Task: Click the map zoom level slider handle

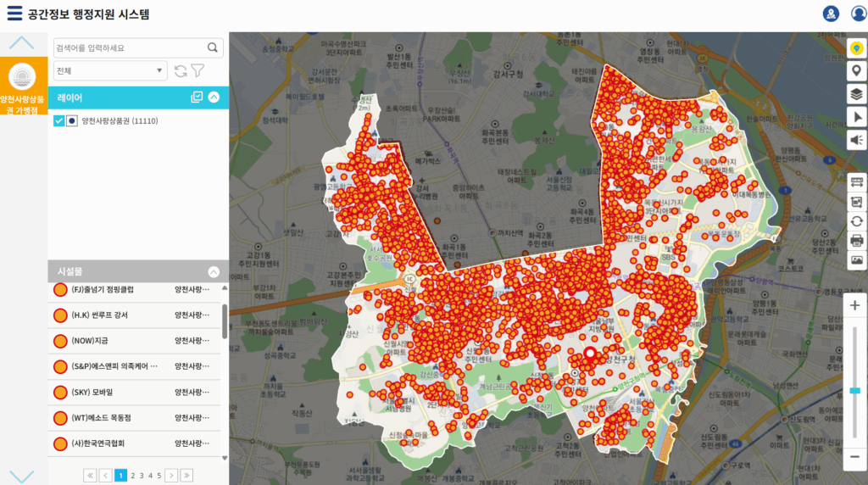Action: point(855,390)
